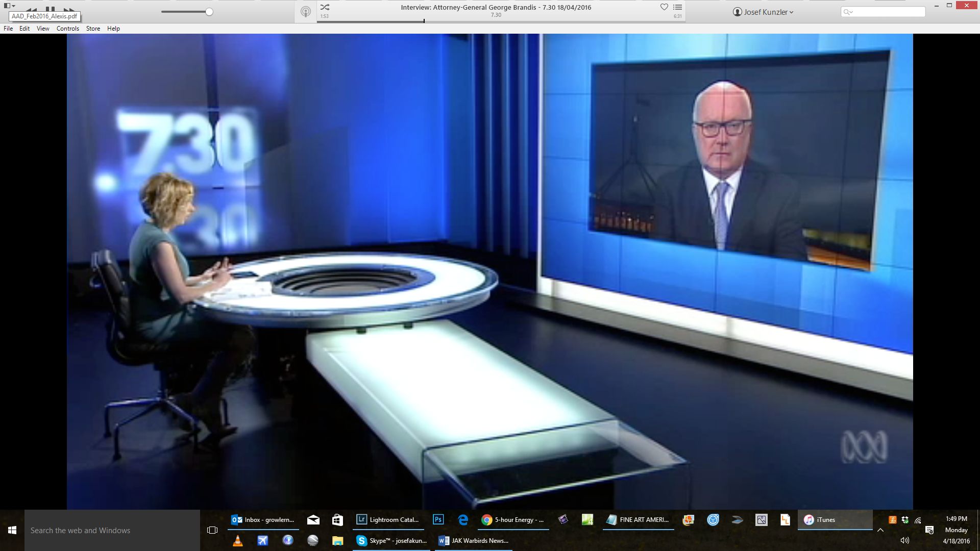Open the Controls menu

67,29
